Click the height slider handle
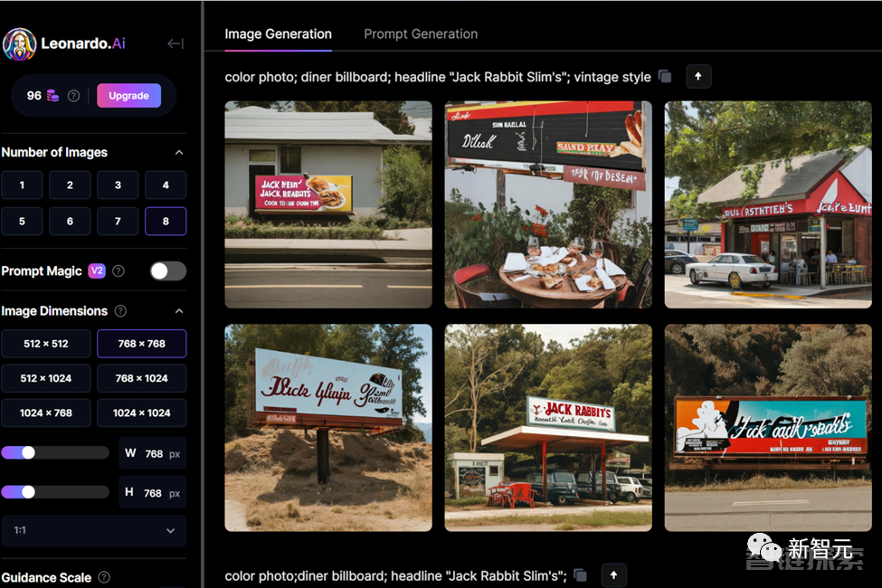This screenshot has width=882, height=588. click(28, 492)
